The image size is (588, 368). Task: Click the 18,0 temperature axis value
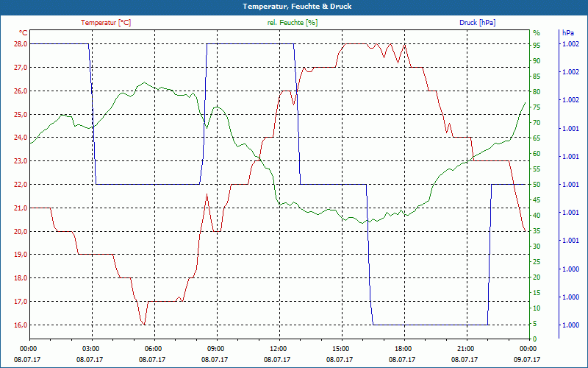pos(21,278)
